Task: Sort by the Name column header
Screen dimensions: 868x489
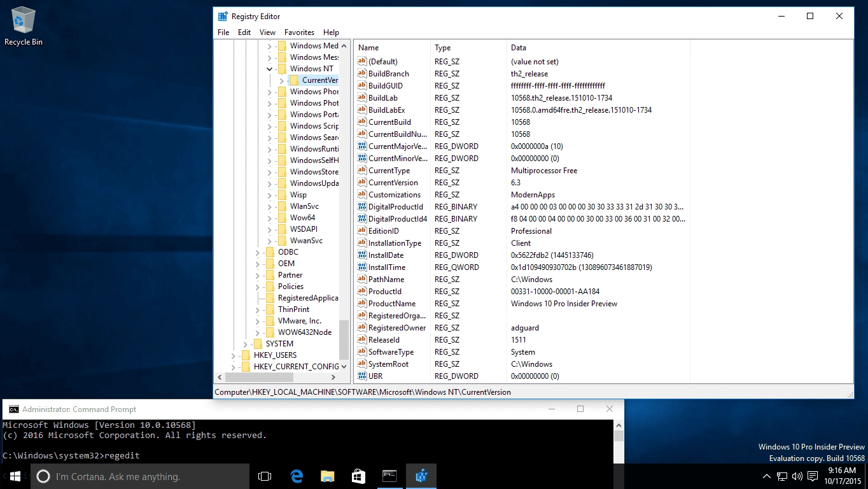Action: (x=393, y=48)
